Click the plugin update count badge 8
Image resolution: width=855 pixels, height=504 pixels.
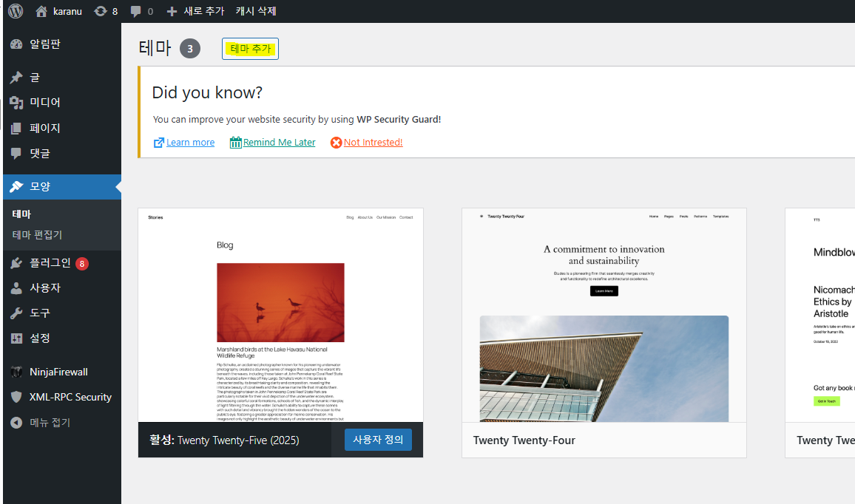pos(82,264)
